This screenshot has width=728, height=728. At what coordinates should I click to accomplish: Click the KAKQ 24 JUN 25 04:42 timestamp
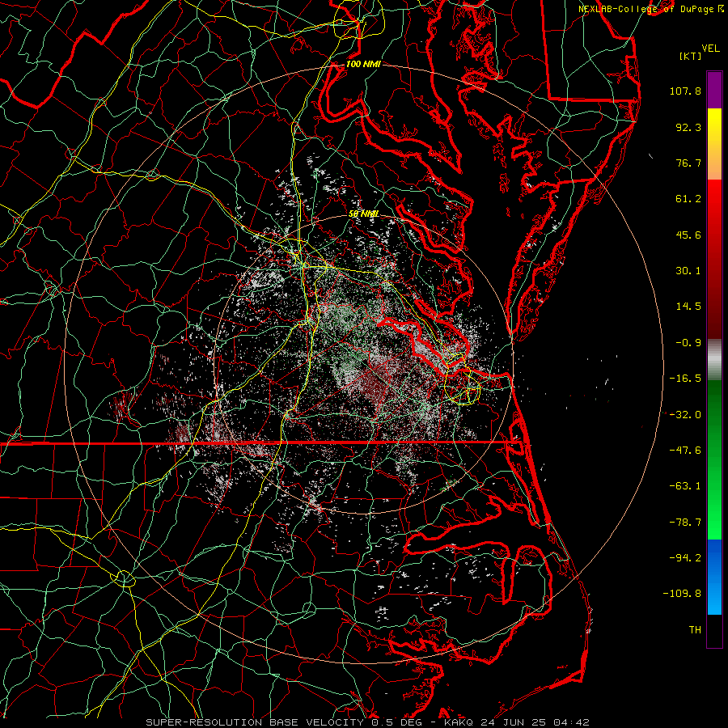pos(517,722)
